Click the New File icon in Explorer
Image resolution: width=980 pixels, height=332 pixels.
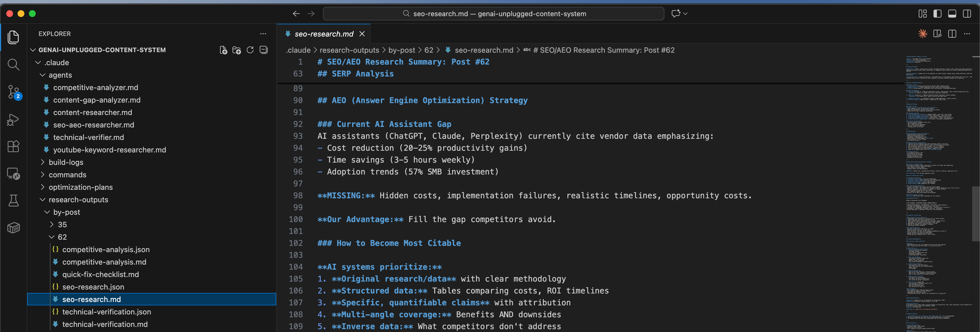point(223,50)
